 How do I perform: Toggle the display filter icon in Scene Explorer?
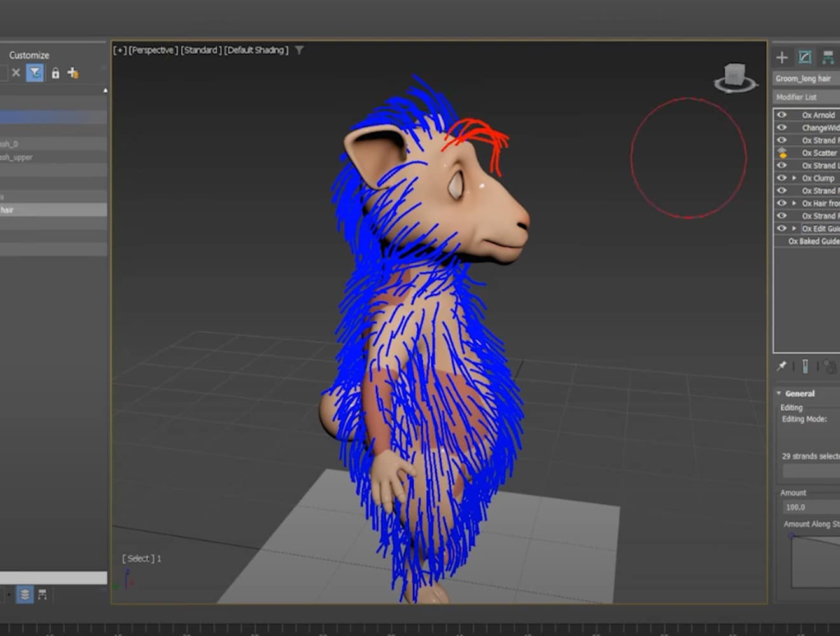[x=35, y=73]
